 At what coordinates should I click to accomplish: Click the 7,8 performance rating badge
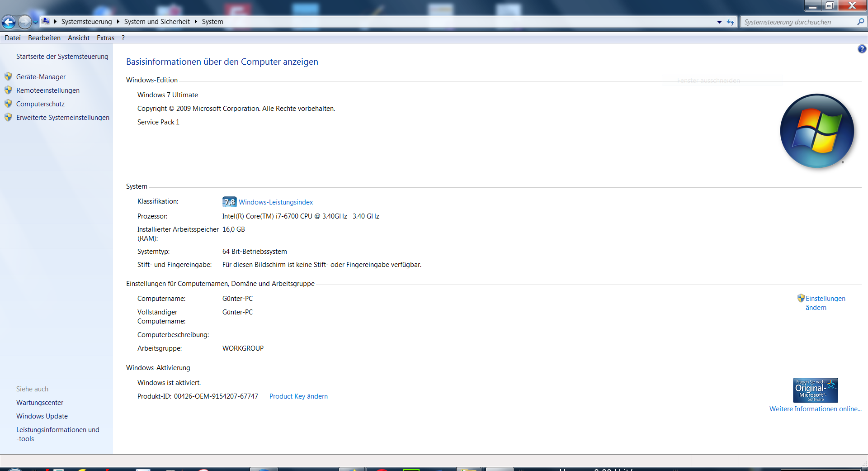pyautogui.click(x=229, y=202)
